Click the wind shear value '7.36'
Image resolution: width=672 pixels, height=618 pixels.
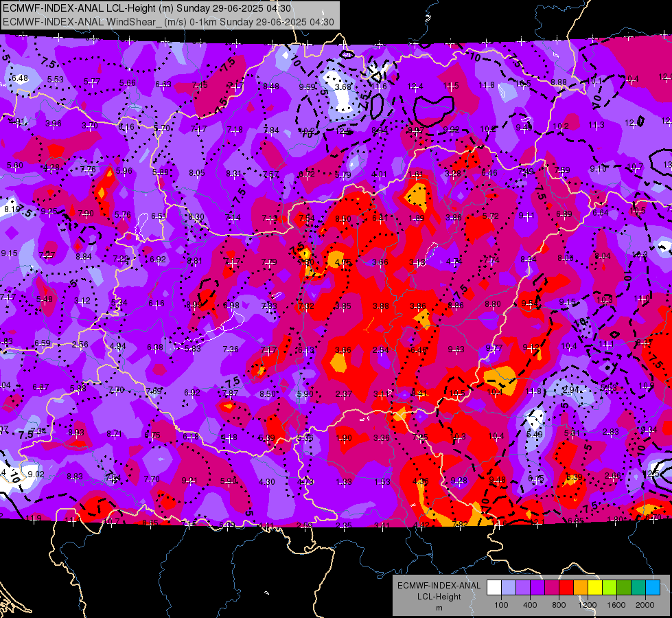point(231,350)
